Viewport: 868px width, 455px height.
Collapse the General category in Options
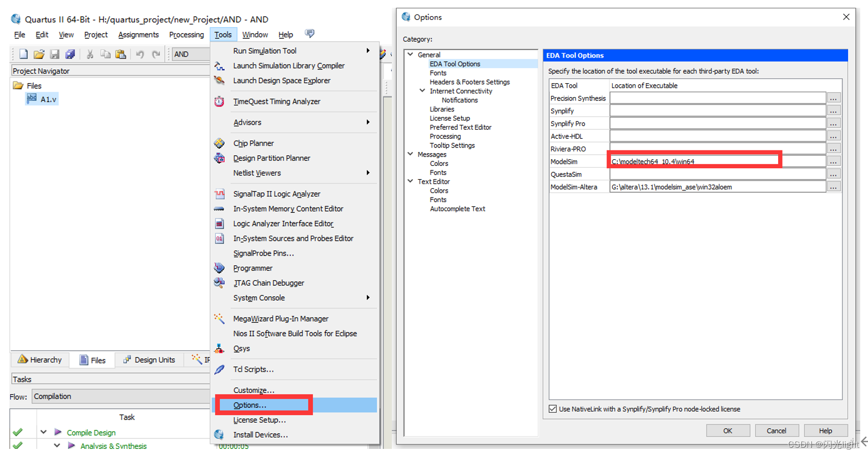point(411,54)
